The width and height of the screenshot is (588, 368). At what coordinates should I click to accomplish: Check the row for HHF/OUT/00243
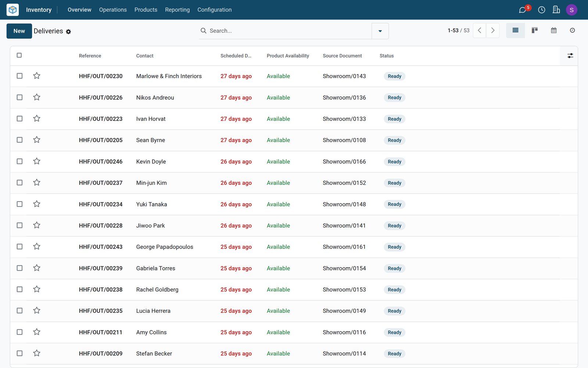coord(19,247)
